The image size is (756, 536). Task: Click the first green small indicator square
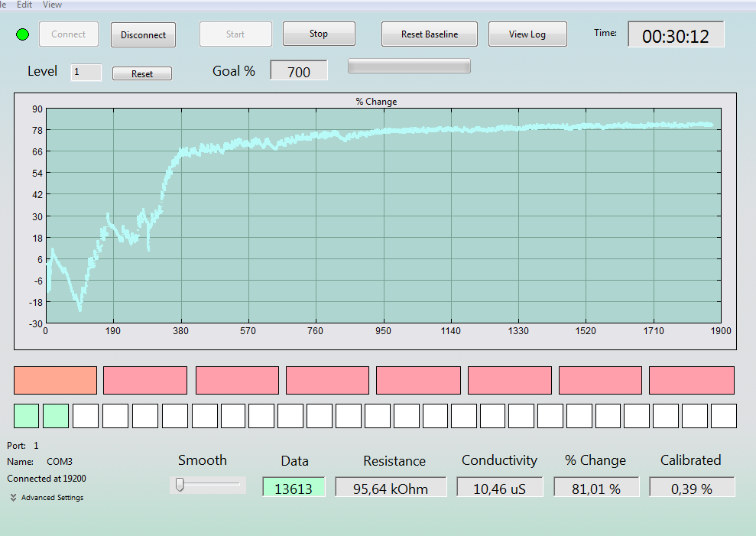[27, 416]
